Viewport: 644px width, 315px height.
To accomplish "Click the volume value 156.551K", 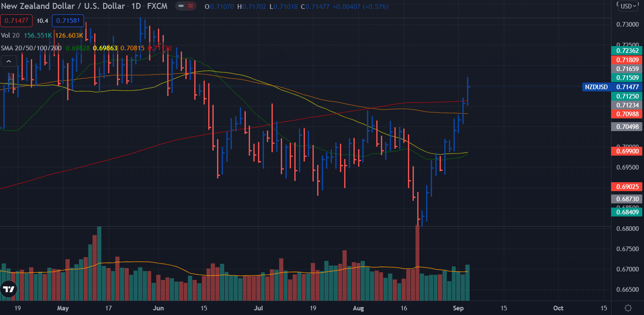I will (x=38, y=36).
